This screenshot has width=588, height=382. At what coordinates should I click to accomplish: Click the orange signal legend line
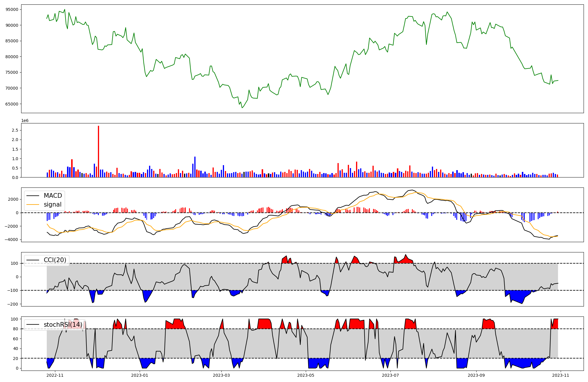pyautogui.click(x=33, y=205)
